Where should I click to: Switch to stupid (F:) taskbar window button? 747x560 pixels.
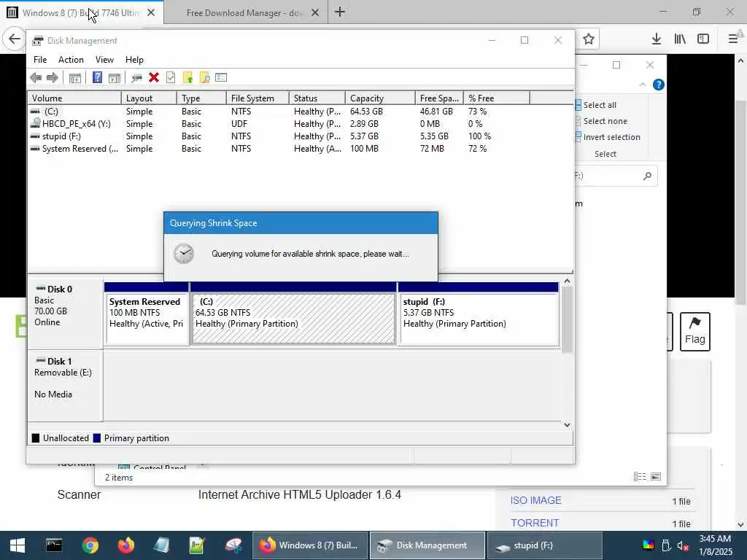click(x=546, y=545)
